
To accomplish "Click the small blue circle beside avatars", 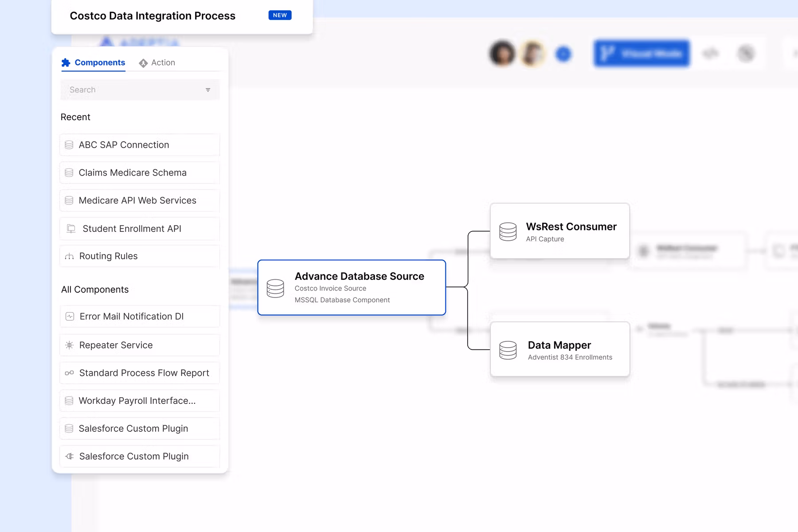I will (563, 54).
